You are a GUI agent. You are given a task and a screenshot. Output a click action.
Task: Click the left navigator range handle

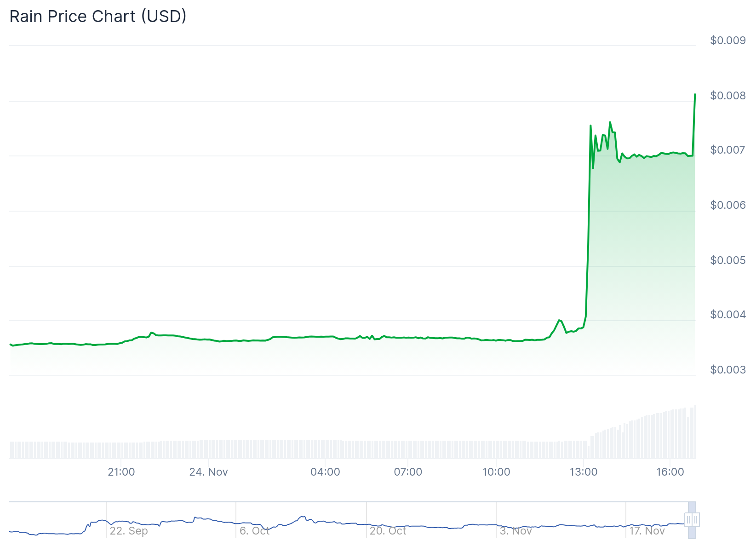[688, 520]
